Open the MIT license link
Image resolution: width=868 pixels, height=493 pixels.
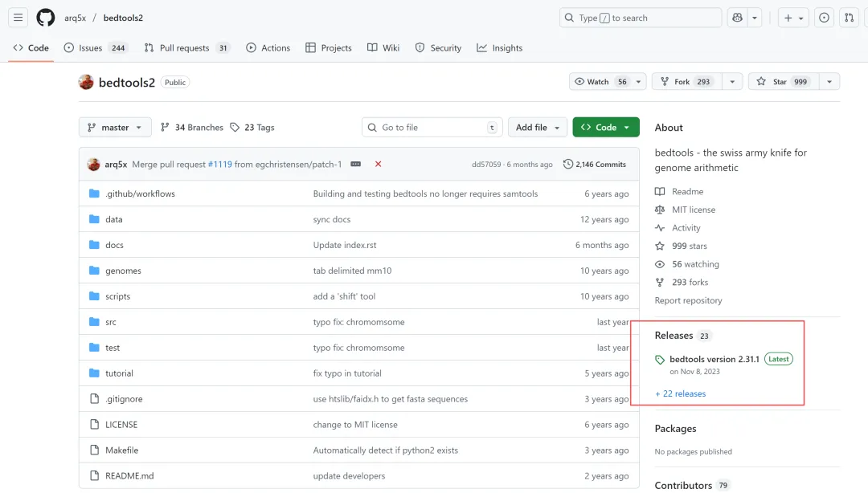(686, 210)
